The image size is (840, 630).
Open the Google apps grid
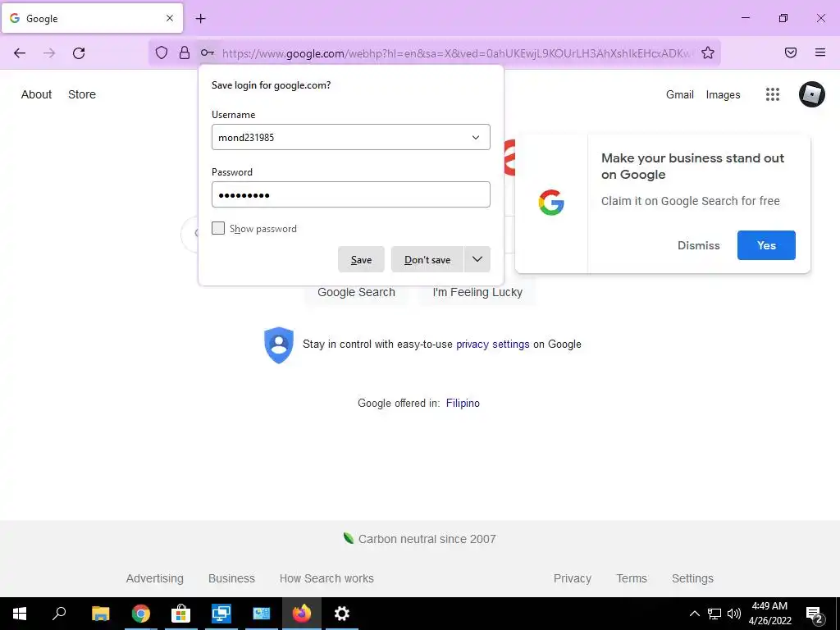coord(773,94)
